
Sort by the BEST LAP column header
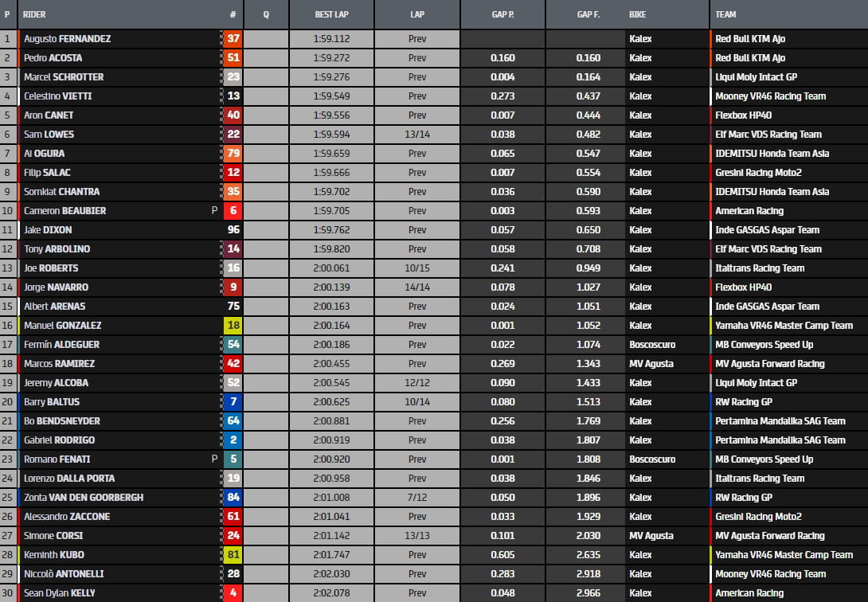331,14
